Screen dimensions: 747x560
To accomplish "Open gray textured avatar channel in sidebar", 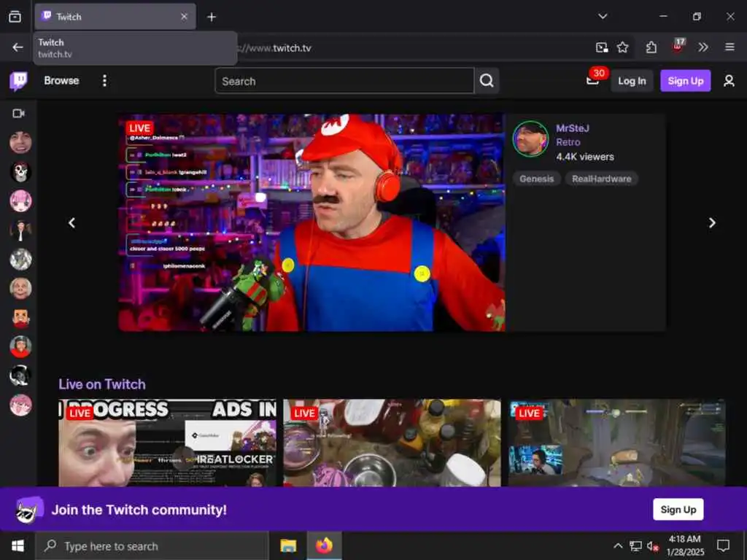I will coord(20,260).
